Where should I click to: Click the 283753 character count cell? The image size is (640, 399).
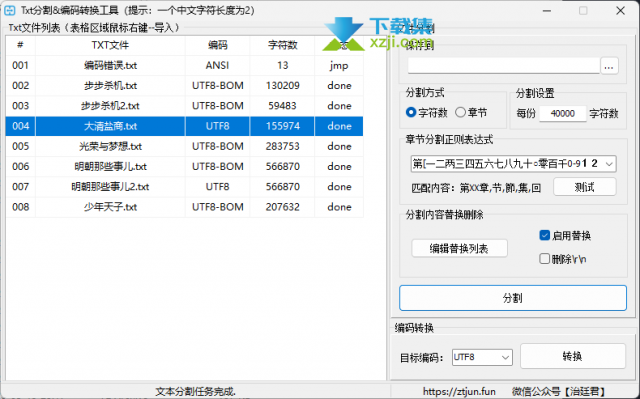(282, 146)
